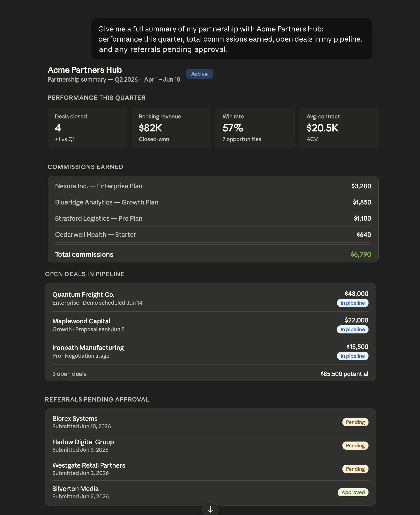Viewport: 420px width, 515px height.
Task: Click the Total commissions label
Action: (84, 254)
